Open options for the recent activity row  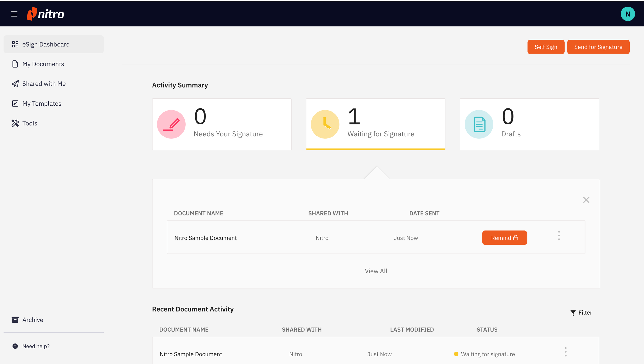point(566,351)
